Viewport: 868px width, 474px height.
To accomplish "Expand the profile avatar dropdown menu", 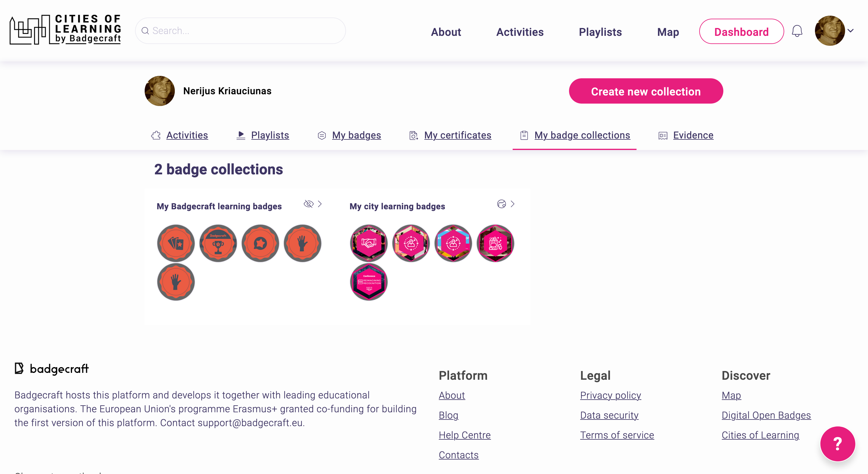I will 851,31.
